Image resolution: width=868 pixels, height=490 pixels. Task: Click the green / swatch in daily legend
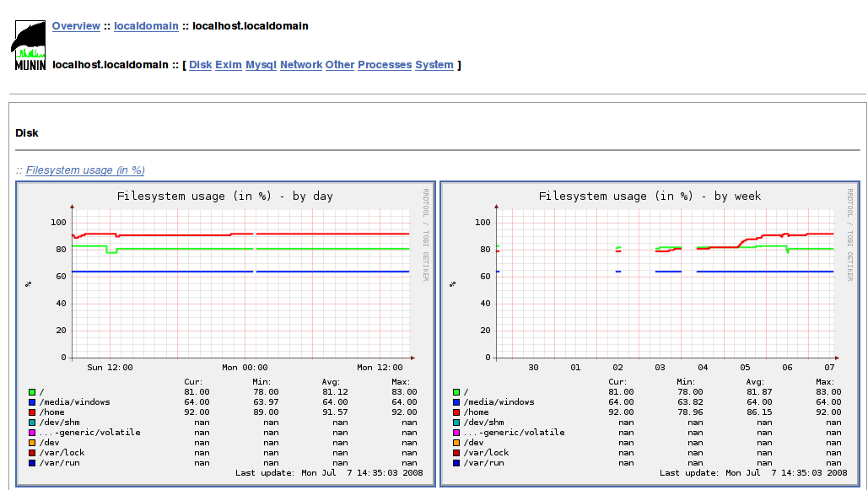32,392
